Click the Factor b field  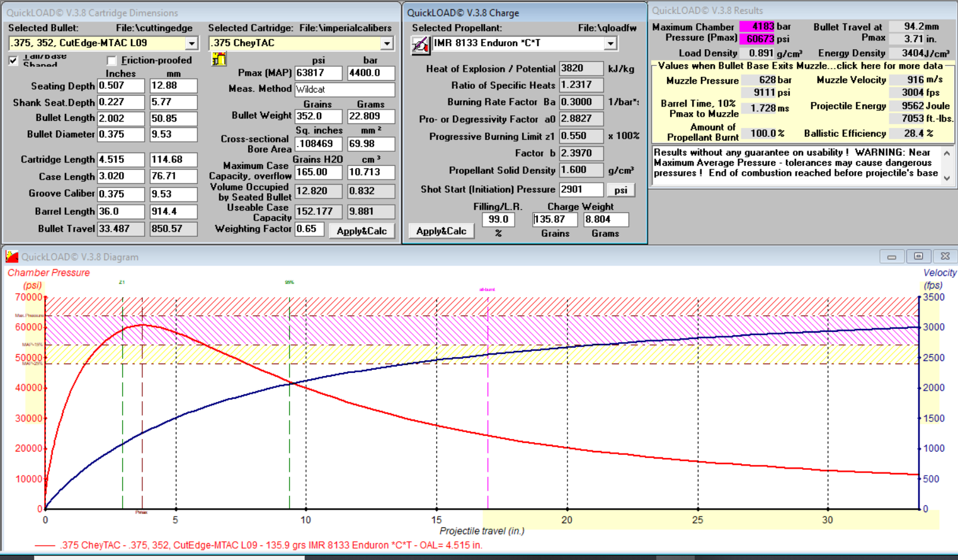[x=581, y=153]
